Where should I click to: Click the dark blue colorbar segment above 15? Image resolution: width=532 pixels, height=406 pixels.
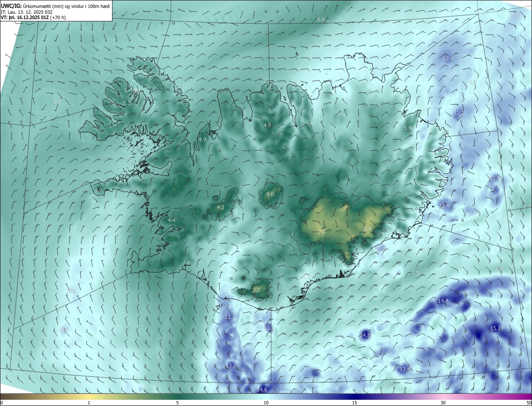pos(355,396)
